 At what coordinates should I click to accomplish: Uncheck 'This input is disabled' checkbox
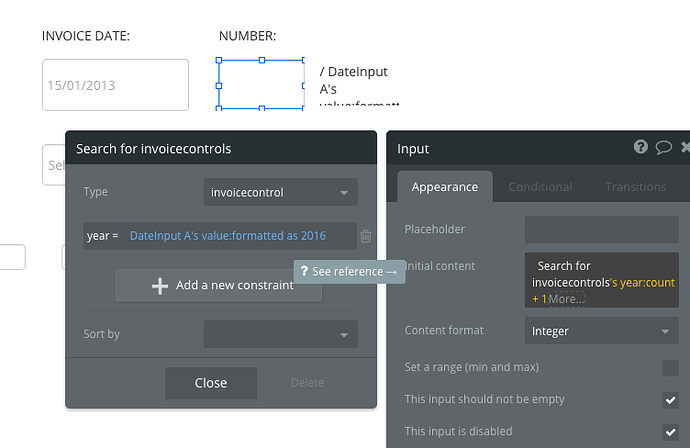[x=670, y=431]
